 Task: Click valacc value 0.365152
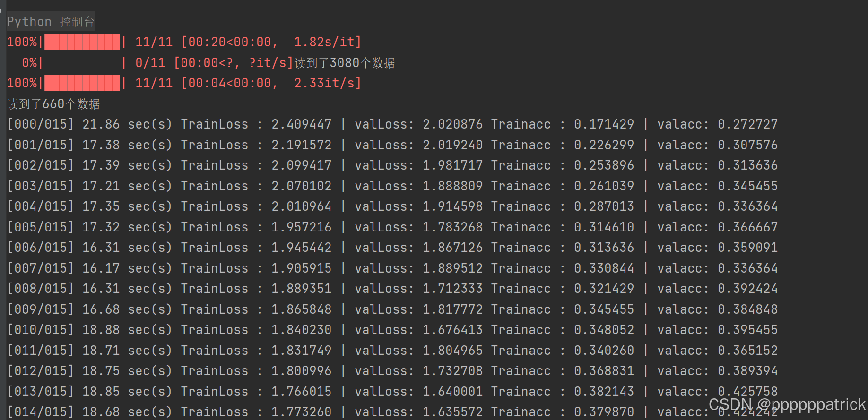[748, 351]
